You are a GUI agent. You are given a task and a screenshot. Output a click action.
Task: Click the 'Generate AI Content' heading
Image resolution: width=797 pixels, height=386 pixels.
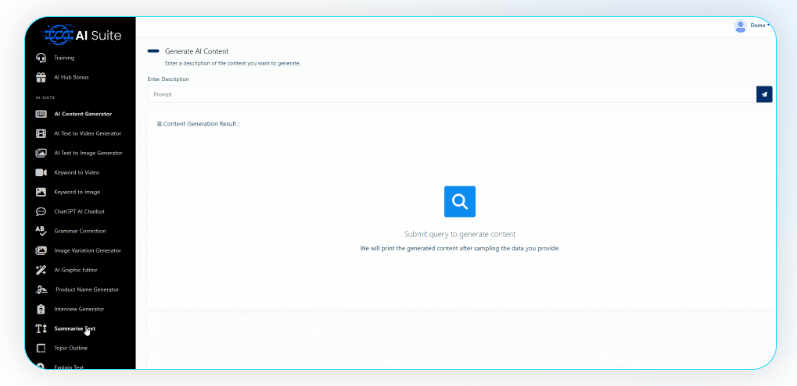[197, 51]
